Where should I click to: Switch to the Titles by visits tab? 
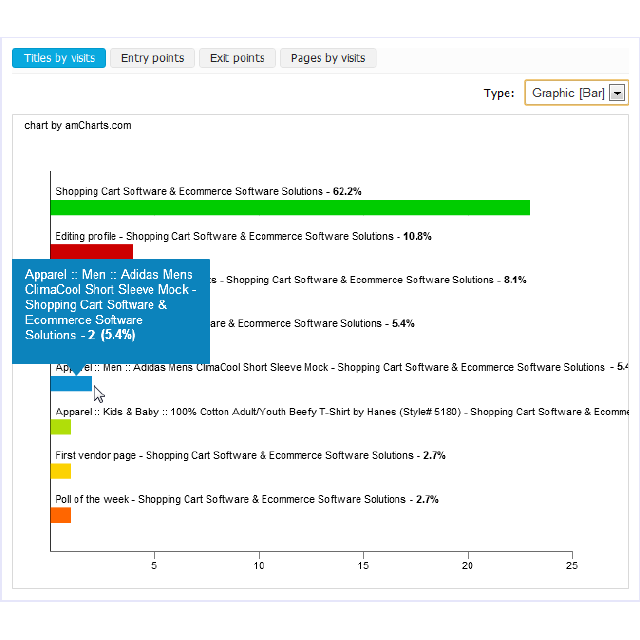[x=59, y=58]
